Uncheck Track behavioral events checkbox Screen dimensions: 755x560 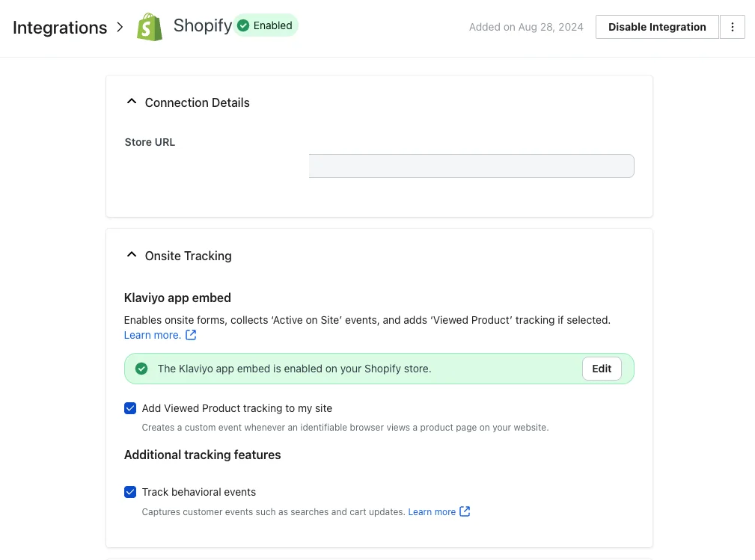(x=130, y=492)
